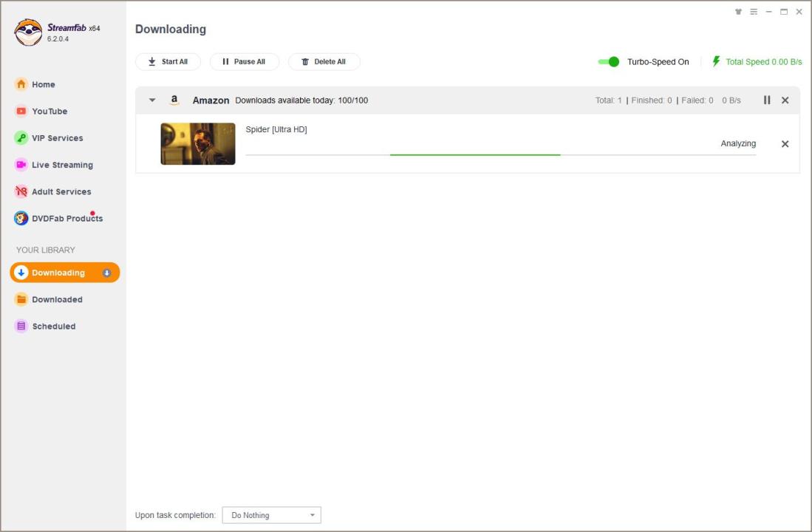Click the StreamFab sloth logo icon

[28, 33]
